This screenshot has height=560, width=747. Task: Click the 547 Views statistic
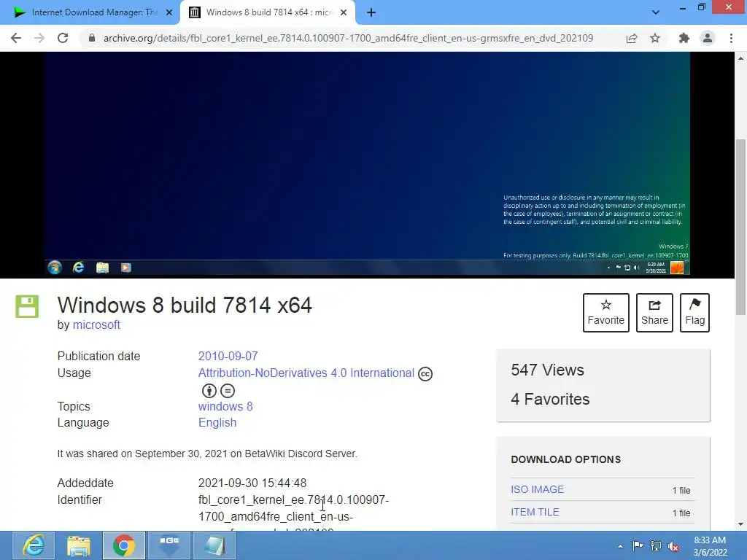(x=547, y=370)
